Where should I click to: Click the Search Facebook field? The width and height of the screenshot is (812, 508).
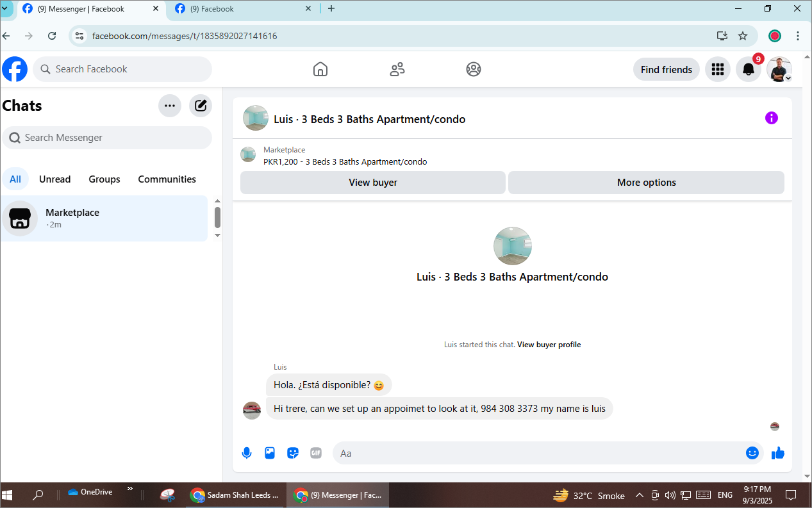tap(122, 69)
